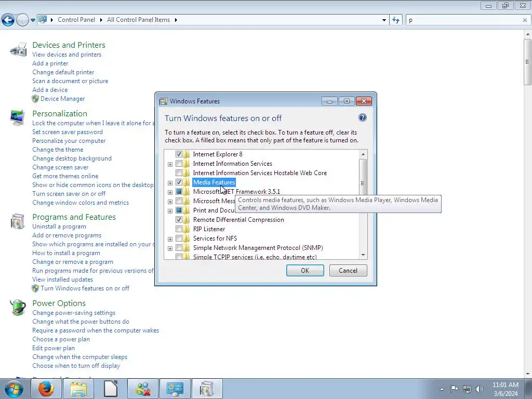The width and height of the screenshot is (532, 399).
Task: Open the Device Manager link
Action: (63, 98)
